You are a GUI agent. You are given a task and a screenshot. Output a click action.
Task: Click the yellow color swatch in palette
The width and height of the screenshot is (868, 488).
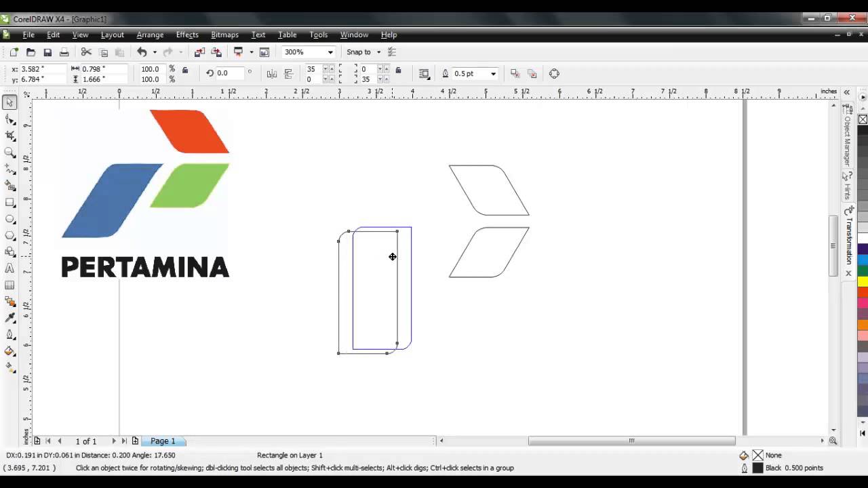click(863, 281)
